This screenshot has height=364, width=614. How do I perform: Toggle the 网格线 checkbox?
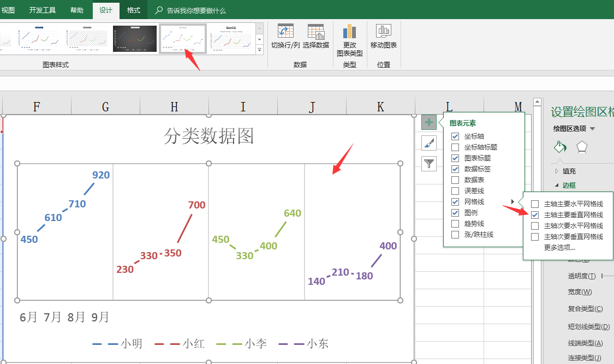point(455,202)
